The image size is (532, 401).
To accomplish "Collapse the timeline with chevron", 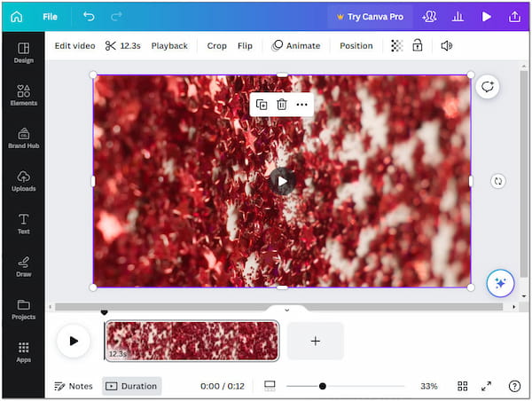I will click(286, 310).
